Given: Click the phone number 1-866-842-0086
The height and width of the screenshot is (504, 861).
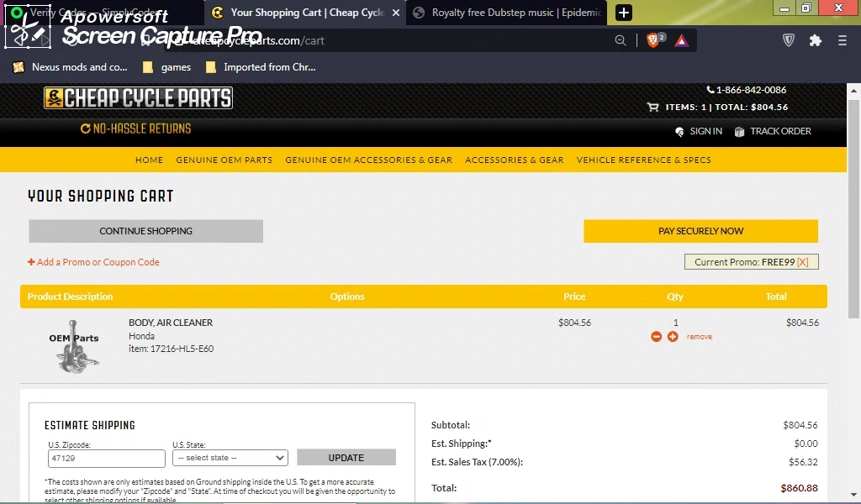Looking at the screenshot, I should (751, 90).
